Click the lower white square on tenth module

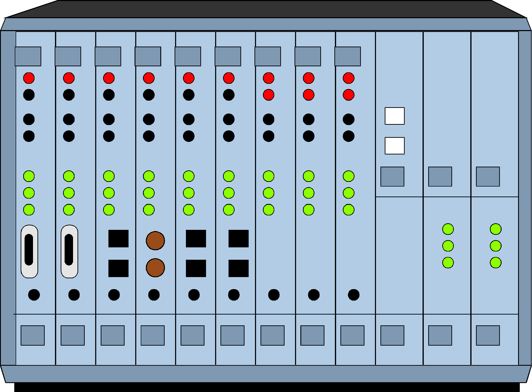(395, 146)
